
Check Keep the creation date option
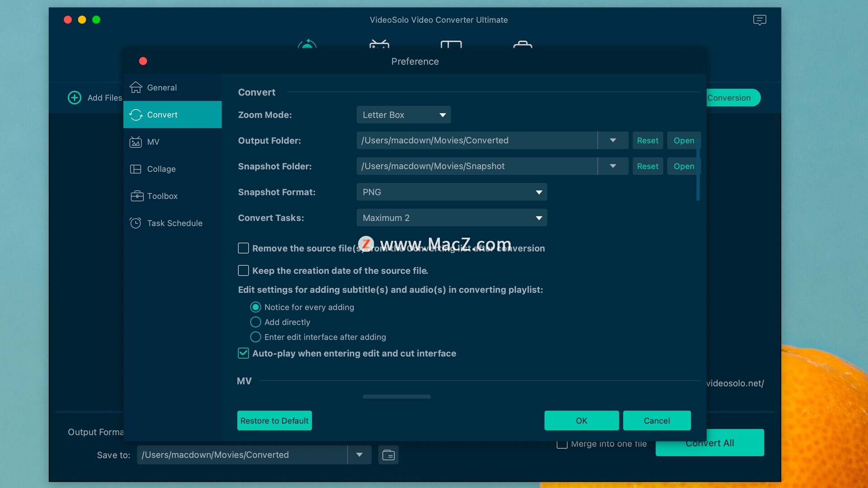(x=243, y=271)
